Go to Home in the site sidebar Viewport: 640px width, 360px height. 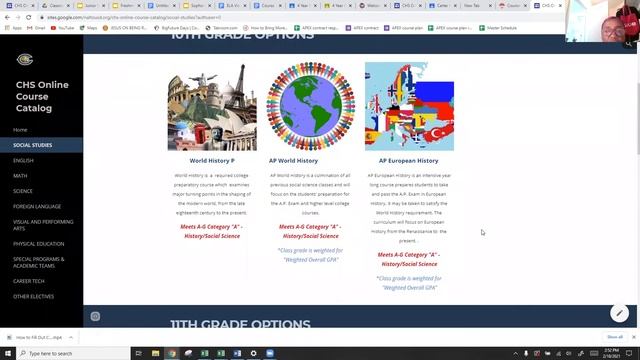pyautogui.click(x=20, y=130)
